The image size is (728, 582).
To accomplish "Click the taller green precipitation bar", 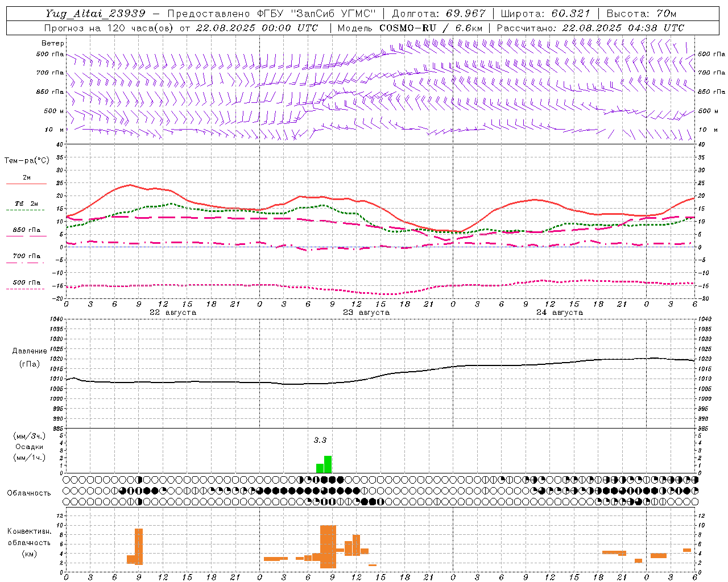I will (328, 464).
